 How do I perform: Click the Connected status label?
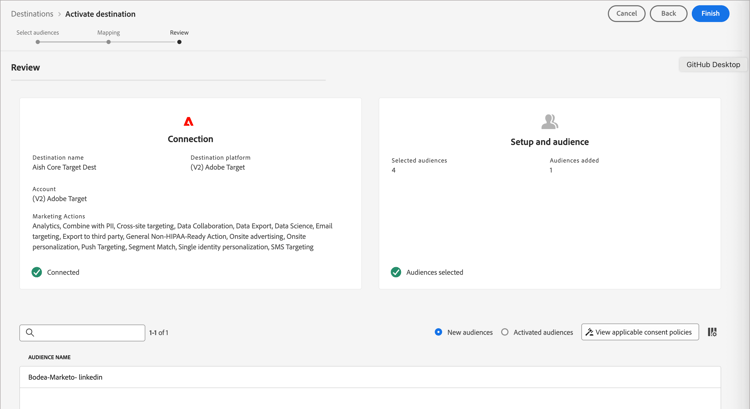coord(63,272)
